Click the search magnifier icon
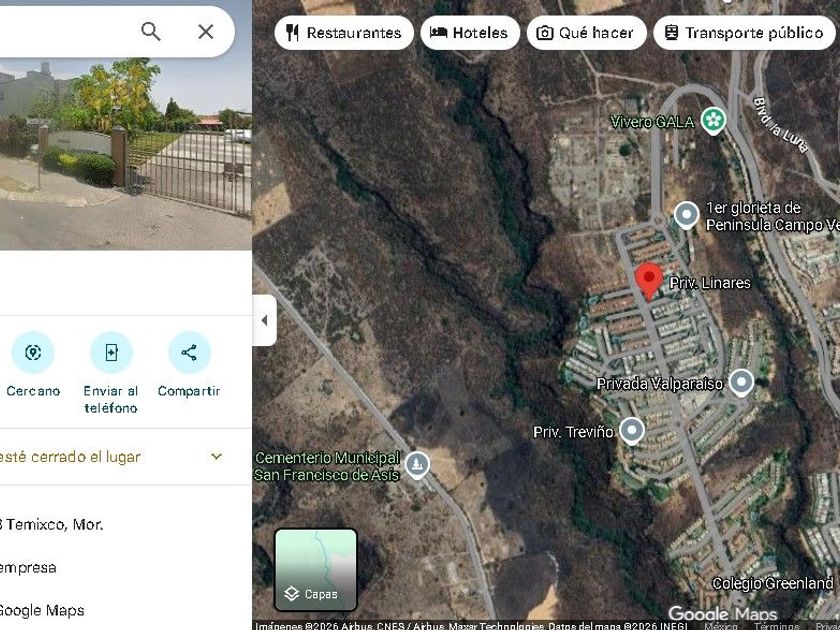 point(151,32)
